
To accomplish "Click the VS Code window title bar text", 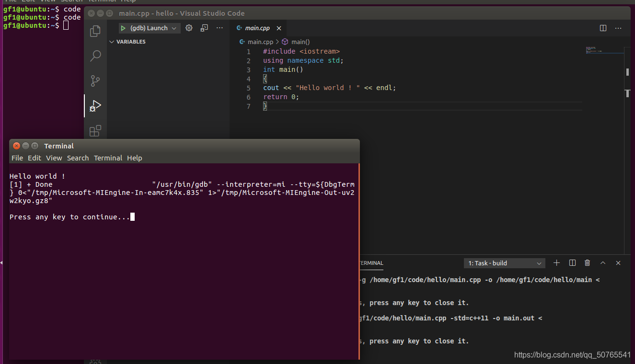I will (x=182, y=13).
